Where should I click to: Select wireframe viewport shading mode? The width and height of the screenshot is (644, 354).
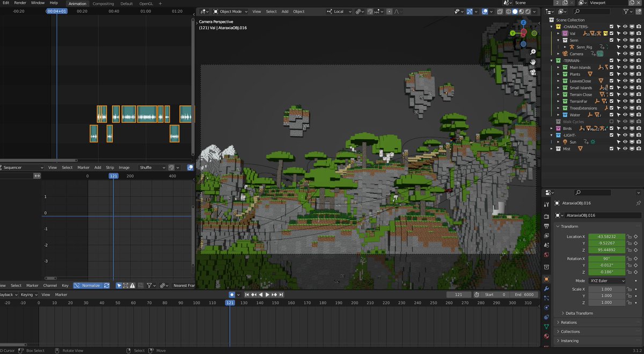click(x=508, y=11)
